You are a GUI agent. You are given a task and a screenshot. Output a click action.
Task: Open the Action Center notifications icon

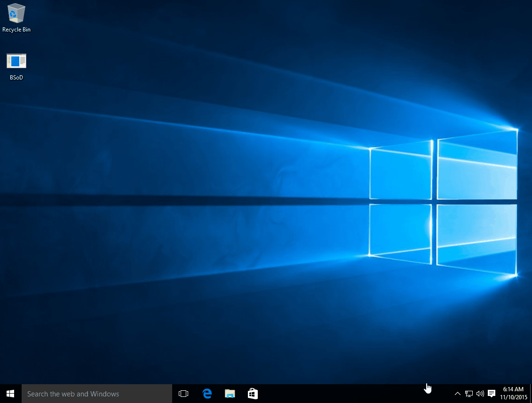(491, 394)
